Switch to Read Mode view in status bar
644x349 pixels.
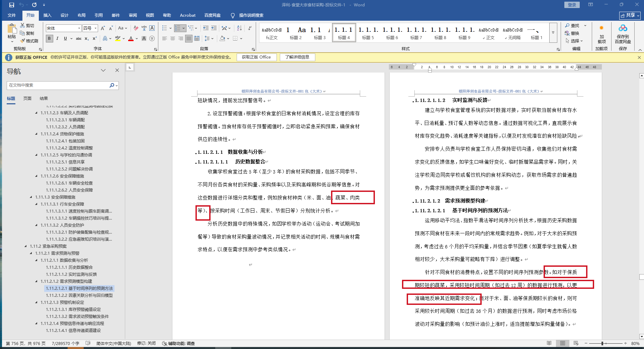549,343
